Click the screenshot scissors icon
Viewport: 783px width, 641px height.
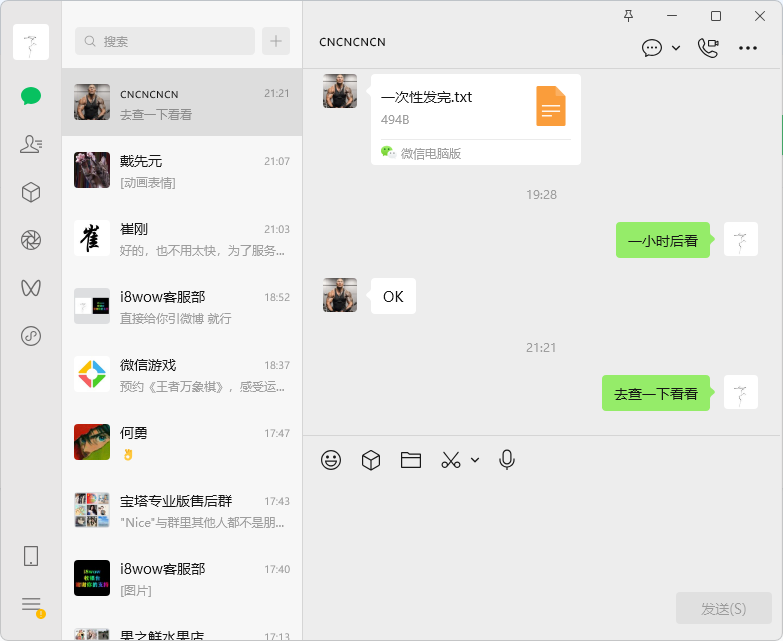[451, 460]
